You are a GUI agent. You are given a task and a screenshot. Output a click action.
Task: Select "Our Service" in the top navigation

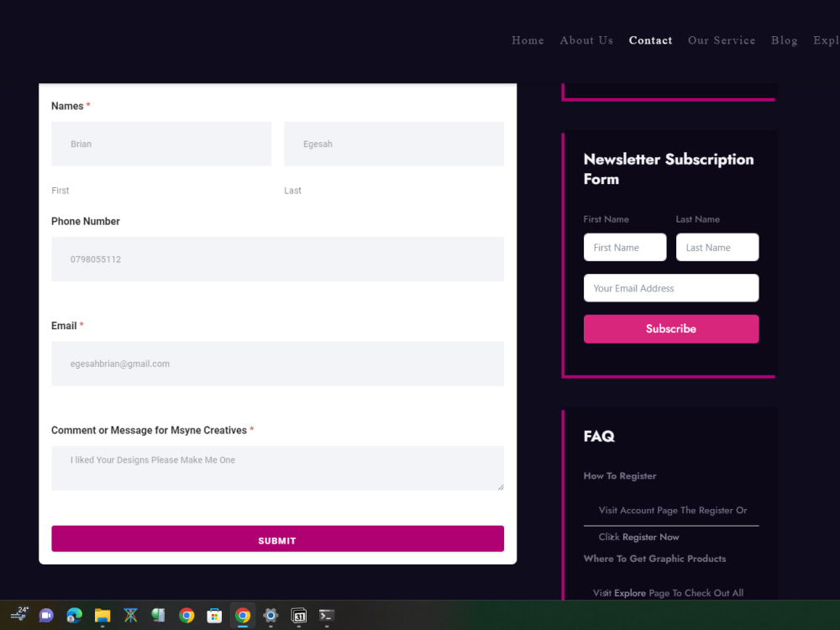point(722,39)
